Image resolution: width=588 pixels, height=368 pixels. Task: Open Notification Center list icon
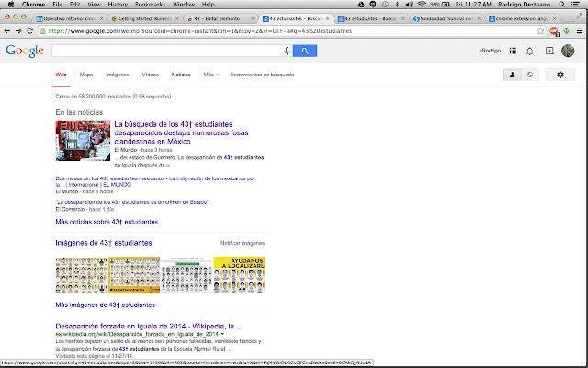(x=575, y=5)
